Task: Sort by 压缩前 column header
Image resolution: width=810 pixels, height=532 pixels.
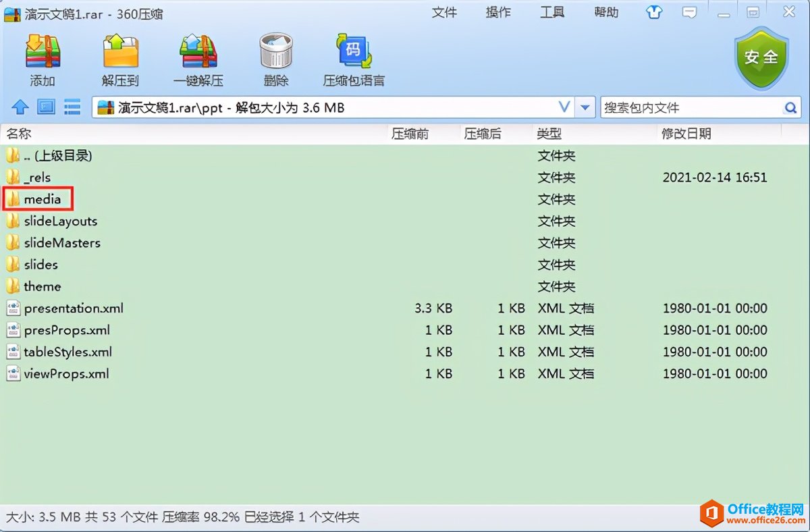Action: coord(410,134)
